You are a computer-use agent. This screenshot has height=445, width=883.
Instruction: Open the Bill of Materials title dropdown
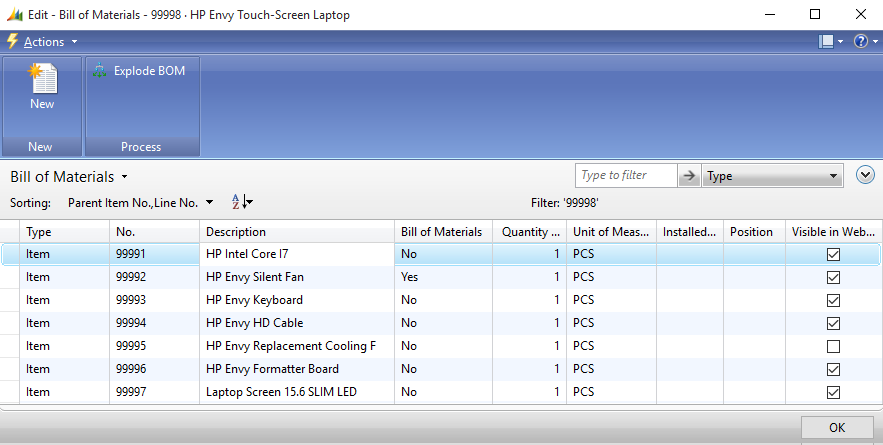tap(124, 177)
